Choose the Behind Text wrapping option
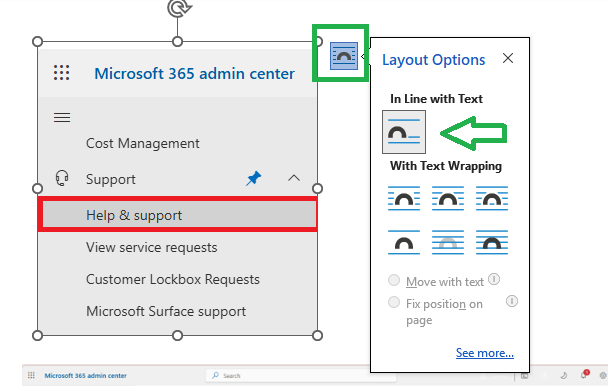 (x=448, y=242)
